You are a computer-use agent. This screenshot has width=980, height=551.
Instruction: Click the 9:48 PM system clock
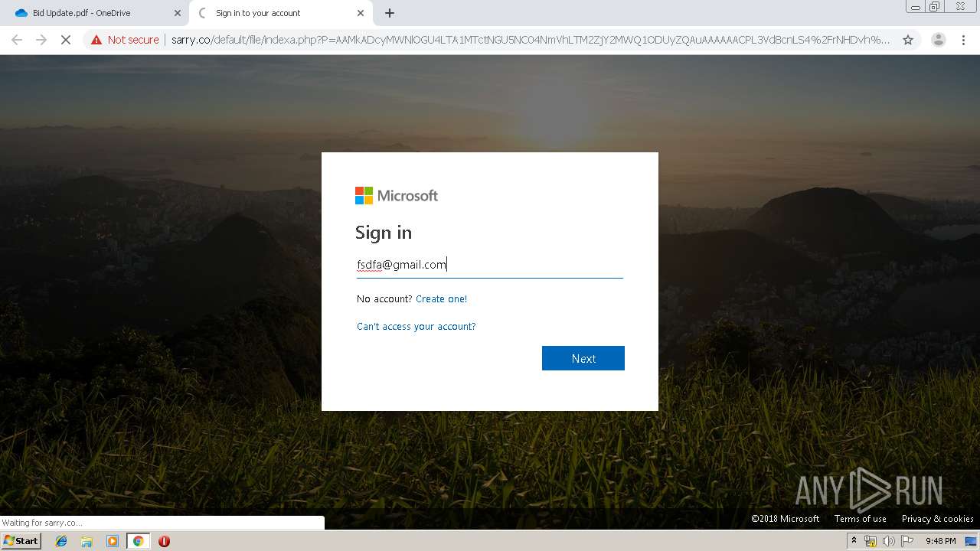pyautogui.click(x=940, y=541)
